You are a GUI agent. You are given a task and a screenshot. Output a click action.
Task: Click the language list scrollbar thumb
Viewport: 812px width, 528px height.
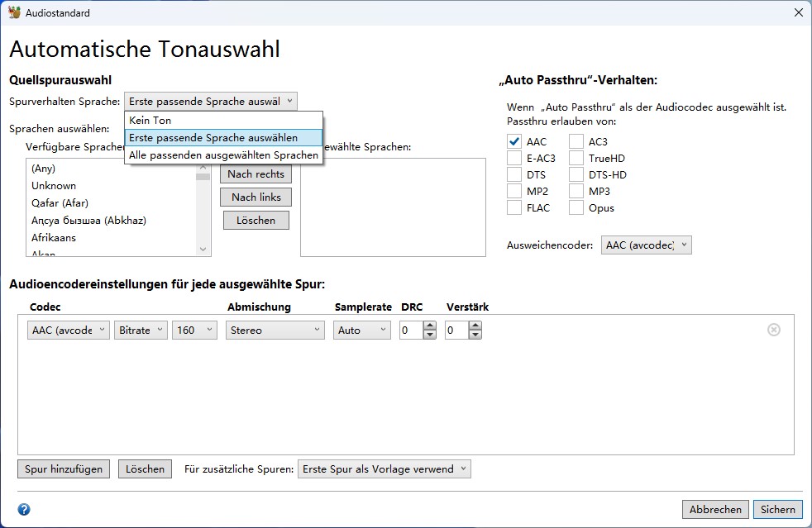tap(203, 177)
